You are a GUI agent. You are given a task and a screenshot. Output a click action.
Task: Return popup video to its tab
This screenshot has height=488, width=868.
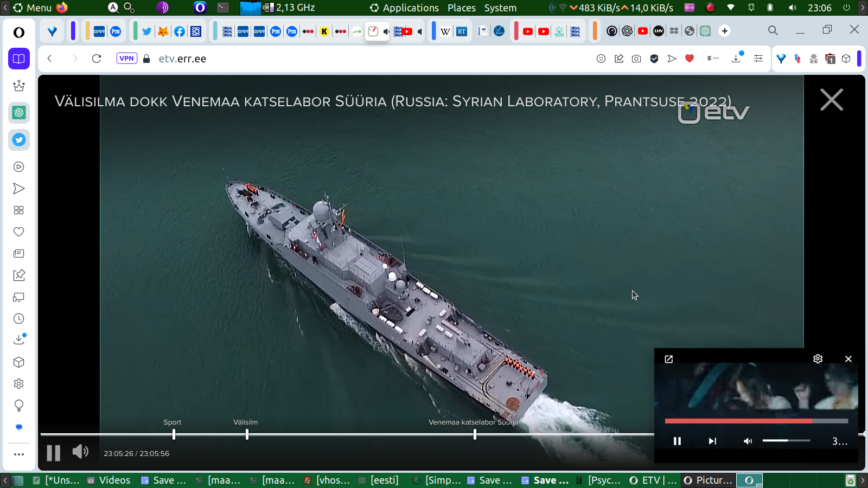669,359
